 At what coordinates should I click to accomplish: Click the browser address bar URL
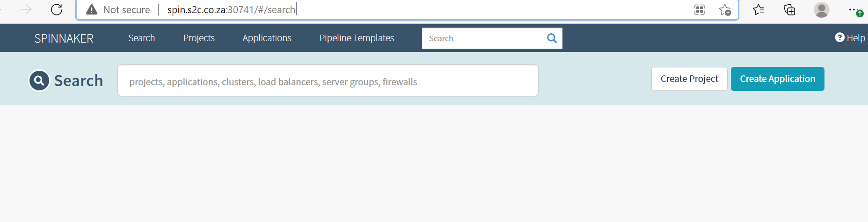[231, 10]
